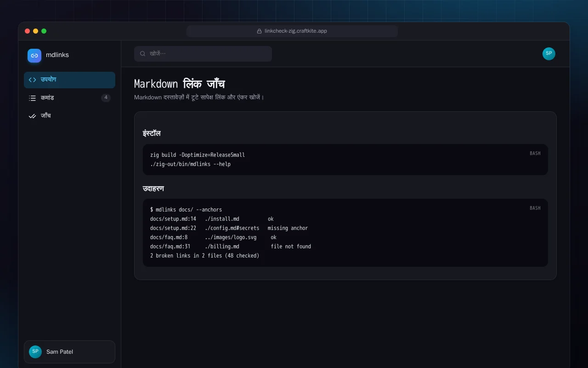Open the SP avatar at top right
The width and height of the screenshot is (588, 368).
pyautogui.click(x=549, y=54)
